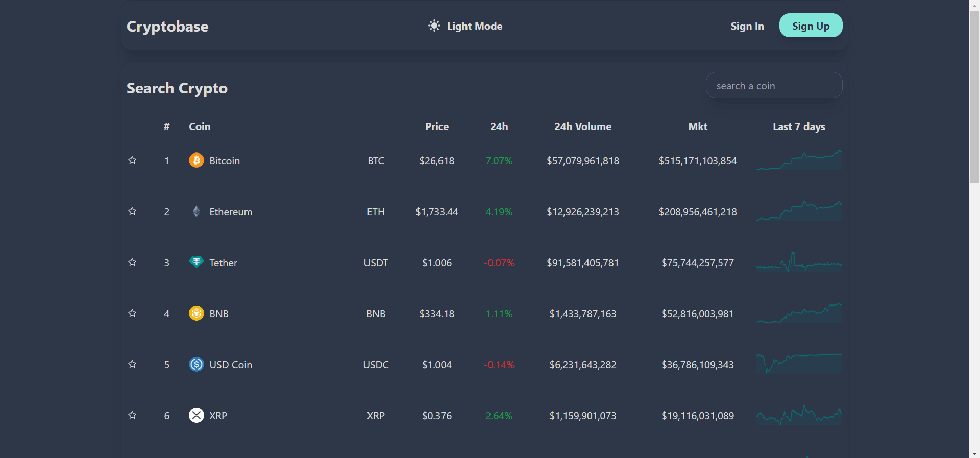Click BNB price $334.18
980x458 pixels.
437,314
